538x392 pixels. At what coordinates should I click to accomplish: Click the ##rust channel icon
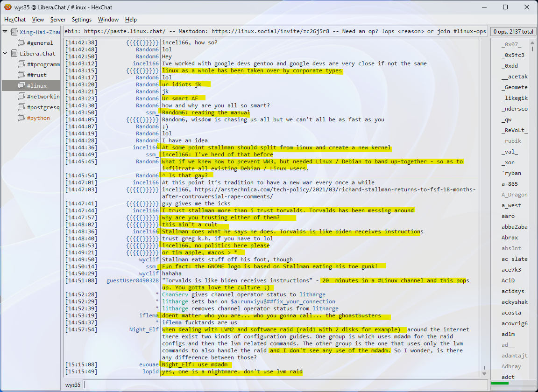click(x=21, y=75)
